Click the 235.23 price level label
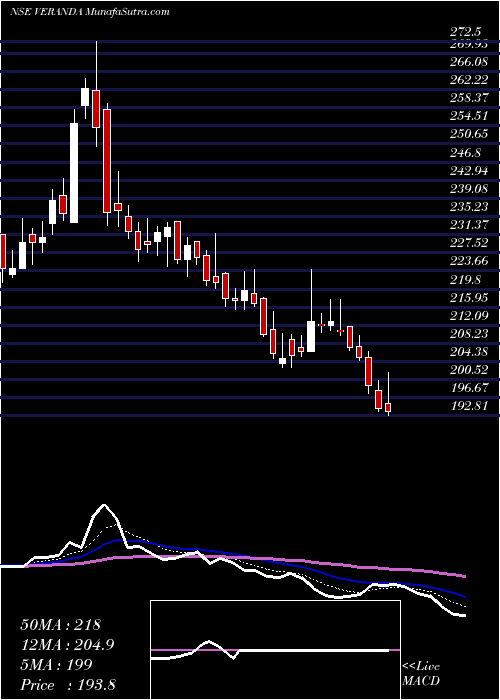Viewport: 500px width, 700px height. [x=469, y=207]
